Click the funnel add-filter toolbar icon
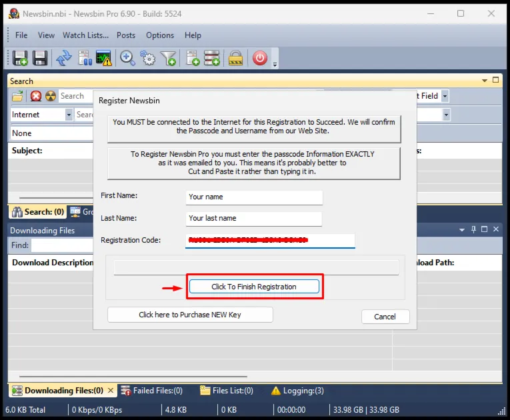This screenshot has height=420, width=510. 169,58
